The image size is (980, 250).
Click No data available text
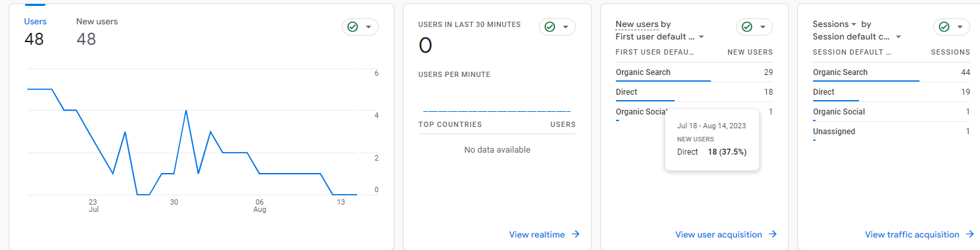[x=497, y=150]
